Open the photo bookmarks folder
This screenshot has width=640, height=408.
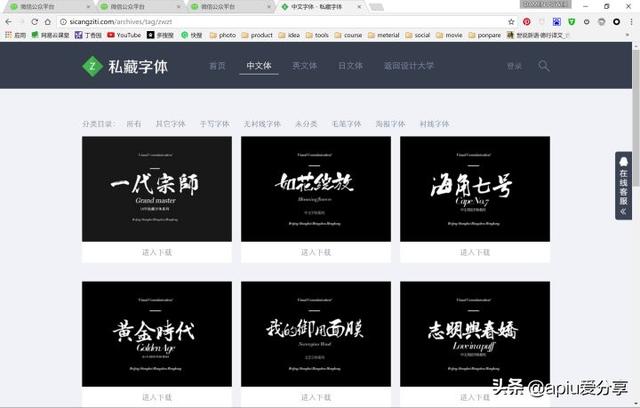pyautogui.click(x=223, y=35)
